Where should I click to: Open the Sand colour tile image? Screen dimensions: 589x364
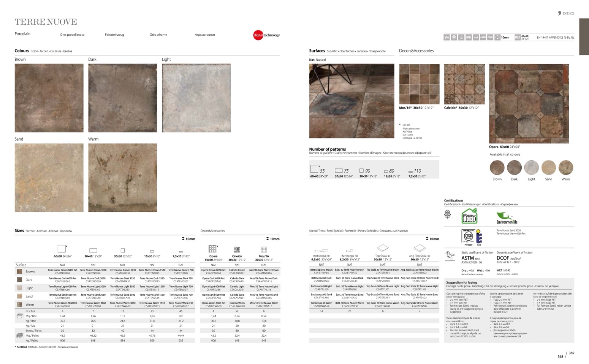(x=49, y=178)
